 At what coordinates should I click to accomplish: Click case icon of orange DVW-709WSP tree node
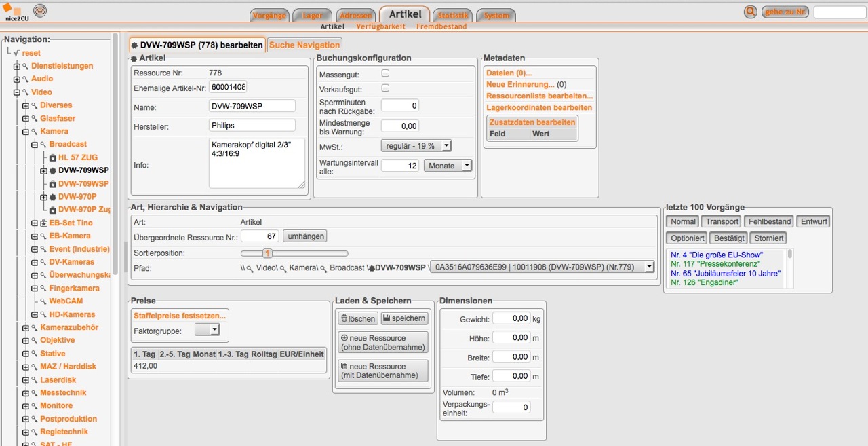pos(52,184)
